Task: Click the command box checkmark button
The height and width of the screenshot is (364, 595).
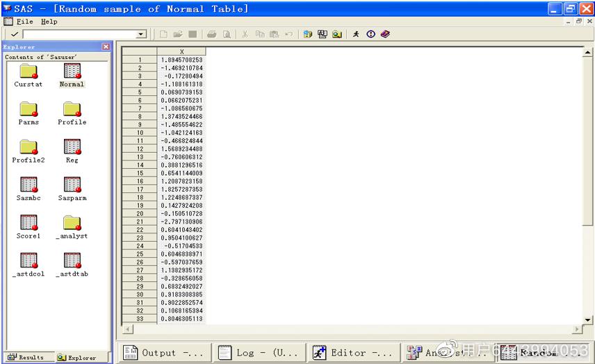Action: coord(15,34)
